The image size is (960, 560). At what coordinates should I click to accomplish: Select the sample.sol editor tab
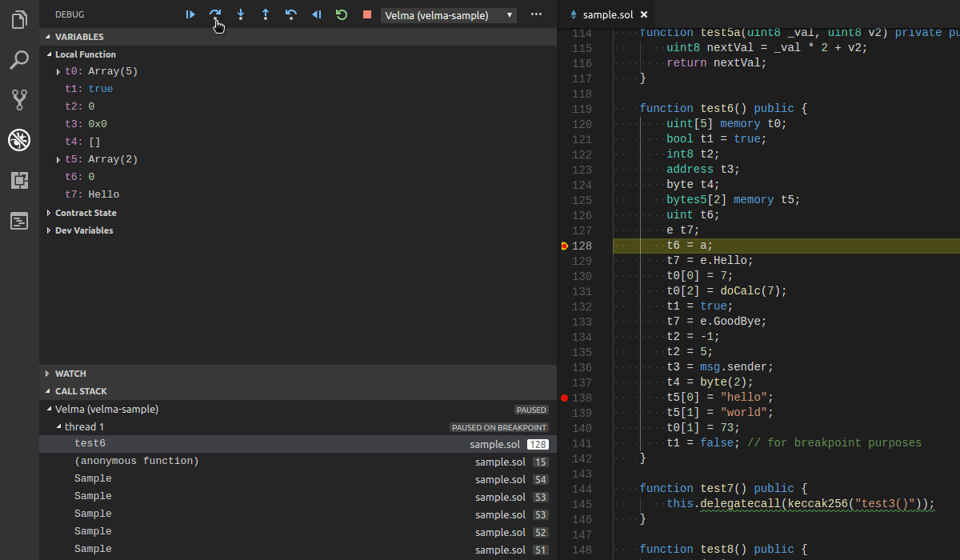[606, 14]
